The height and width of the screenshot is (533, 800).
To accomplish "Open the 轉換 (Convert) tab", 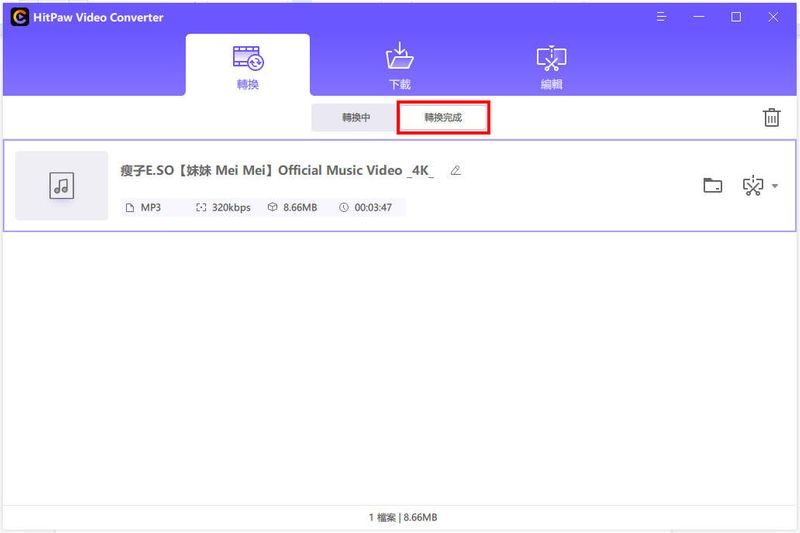I will [x=247, y=65].
